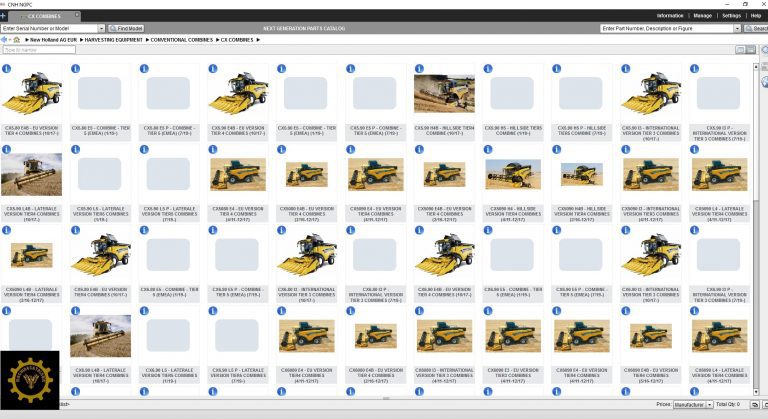768x419 pixels.
Task: Click the picklist icon beside Total Qty
Action: coord(755,405)
